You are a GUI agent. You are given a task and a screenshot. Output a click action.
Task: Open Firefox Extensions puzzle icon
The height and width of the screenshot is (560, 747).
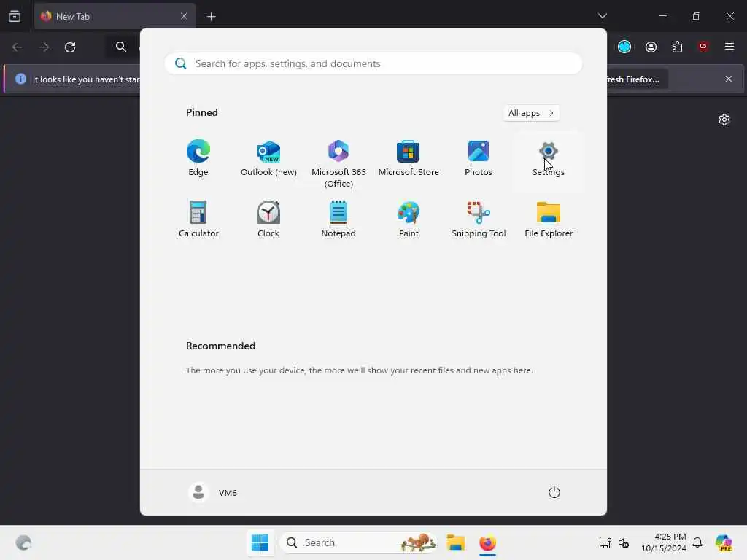click(677, 47)
